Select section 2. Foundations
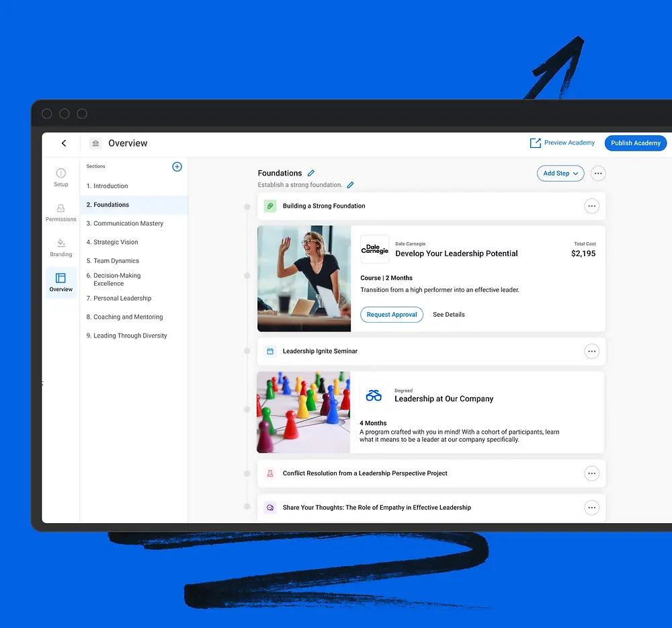672x628 pixels. (134, 205)
